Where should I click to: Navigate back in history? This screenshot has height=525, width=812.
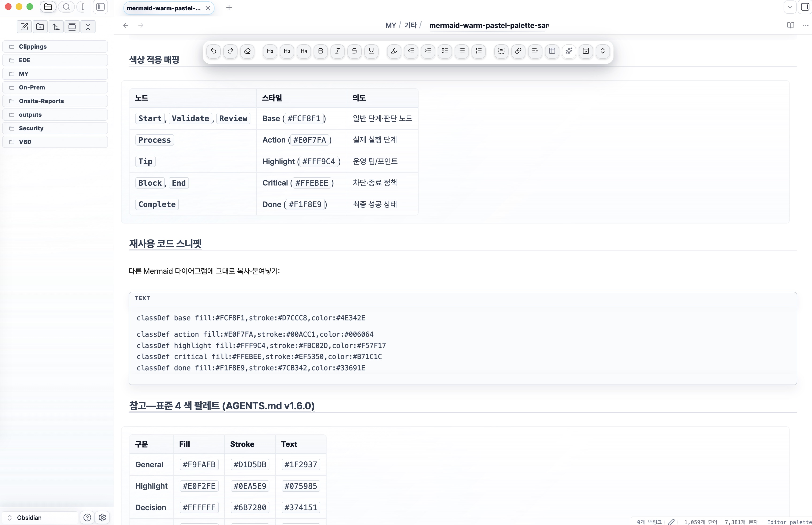point(126,26)
